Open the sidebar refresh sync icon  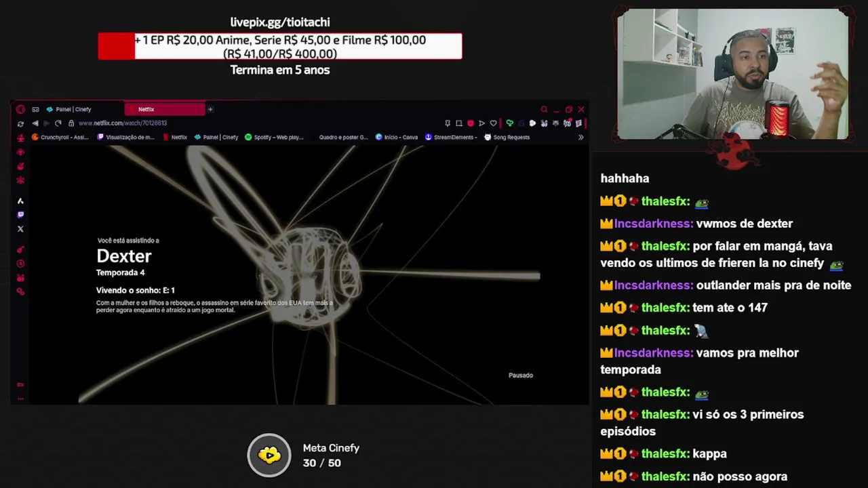pyautogui.click(x=20, y=123)
